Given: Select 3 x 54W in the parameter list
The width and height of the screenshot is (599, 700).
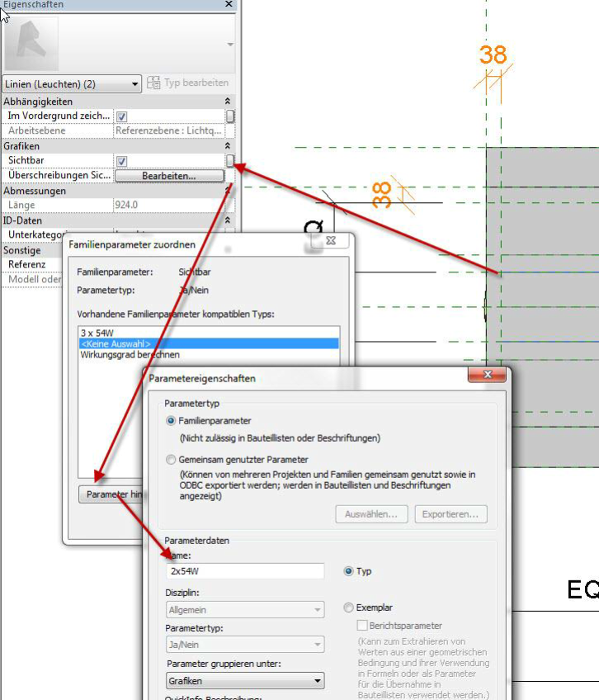Looking at the screenshot, I should click(97, 333).
